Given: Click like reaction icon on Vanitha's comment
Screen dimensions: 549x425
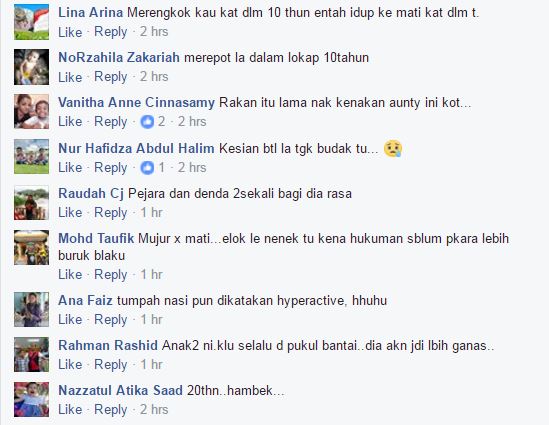Looking at the screenshot, I should point(147,122).
